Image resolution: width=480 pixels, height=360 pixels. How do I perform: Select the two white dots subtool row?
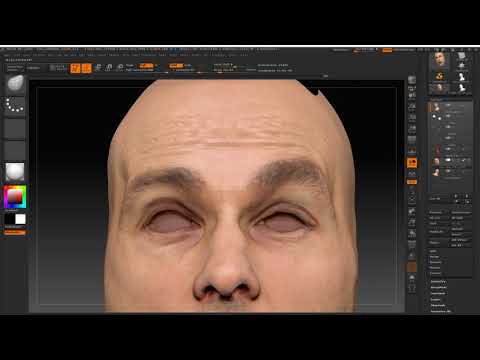(x=450, y=117)
